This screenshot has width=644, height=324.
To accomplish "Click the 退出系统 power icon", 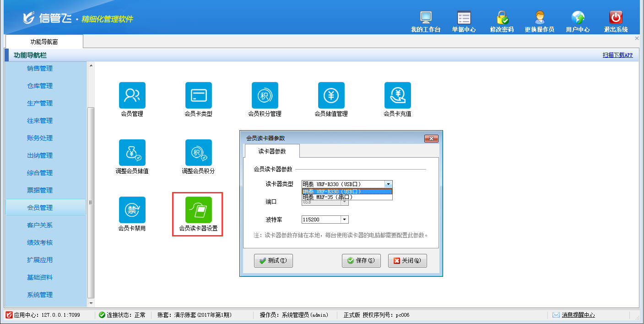I will click(616, 18).
